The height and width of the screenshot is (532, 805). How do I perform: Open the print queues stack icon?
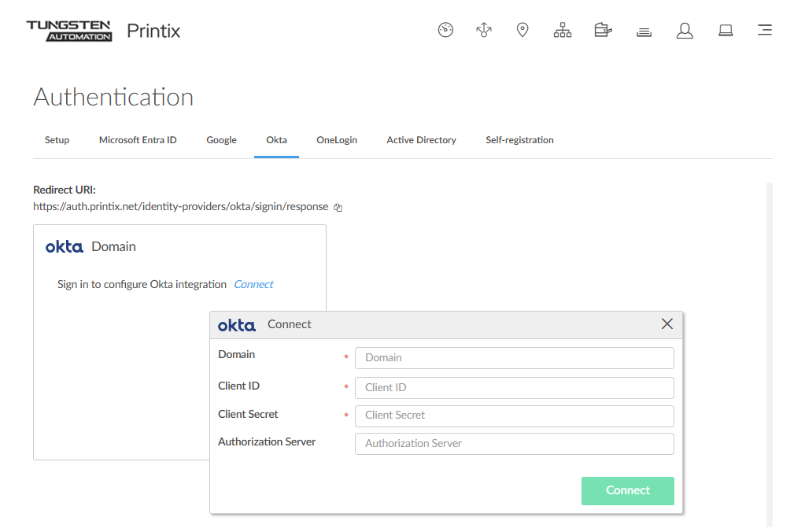[644, 31]
